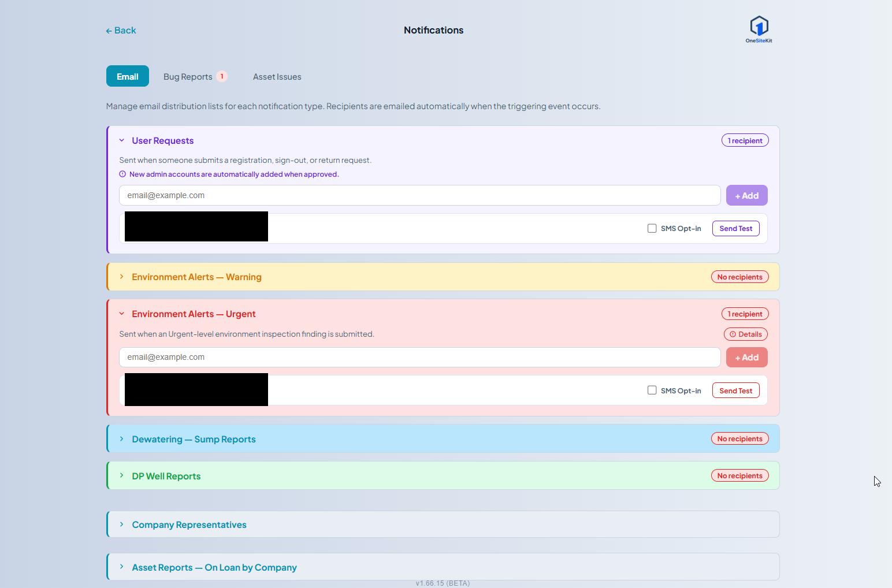Click the OneSiteKit logo
The height and width of the screenshot is (588, 892).
coord(759,29)
